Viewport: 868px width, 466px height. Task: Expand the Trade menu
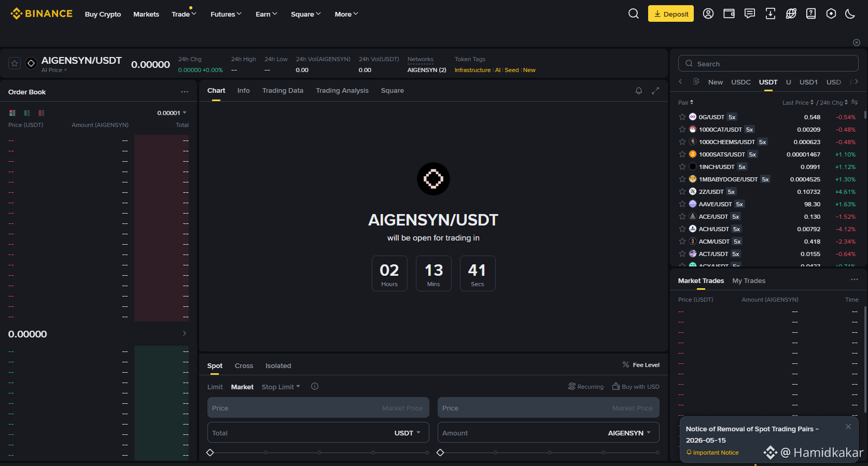click(x=184, y=14)
